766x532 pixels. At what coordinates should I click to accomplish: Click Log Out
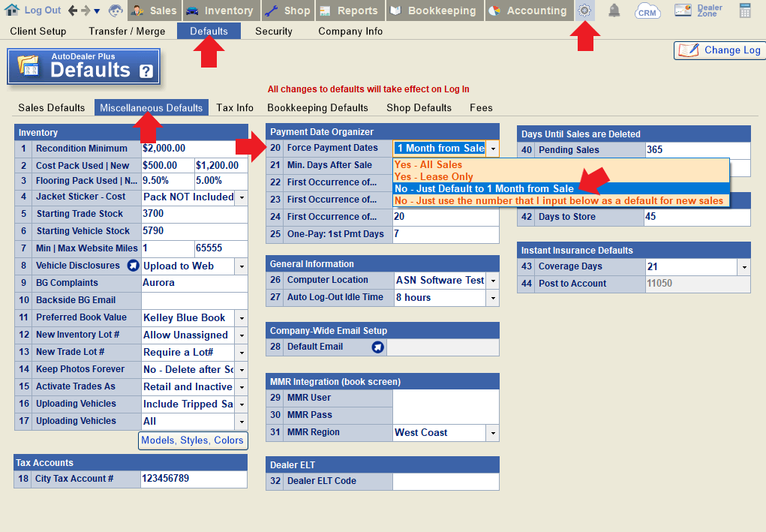(x=43, y=11)
